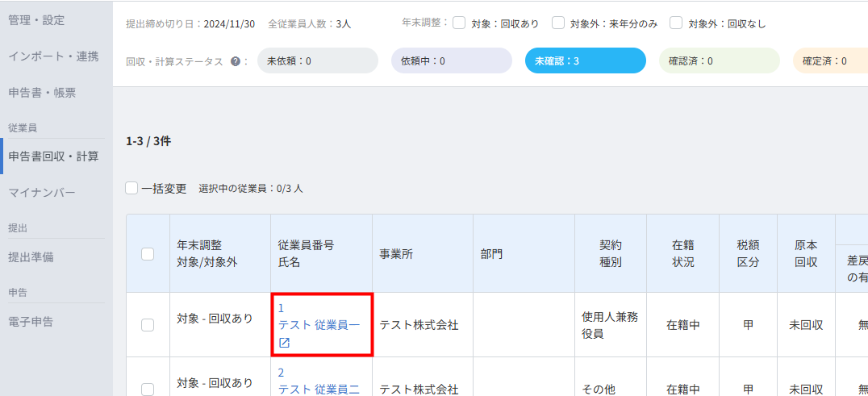Viewport: 868px width, 396px height.
Task: Select 申告書回収・計算 in the sidebar
Action: pos(54,156)
